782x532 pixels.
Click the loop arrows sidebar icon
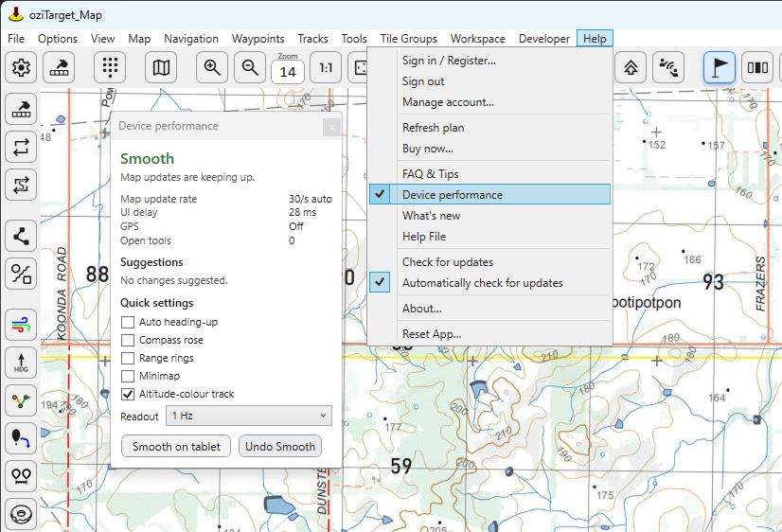(x=21, y=147)
